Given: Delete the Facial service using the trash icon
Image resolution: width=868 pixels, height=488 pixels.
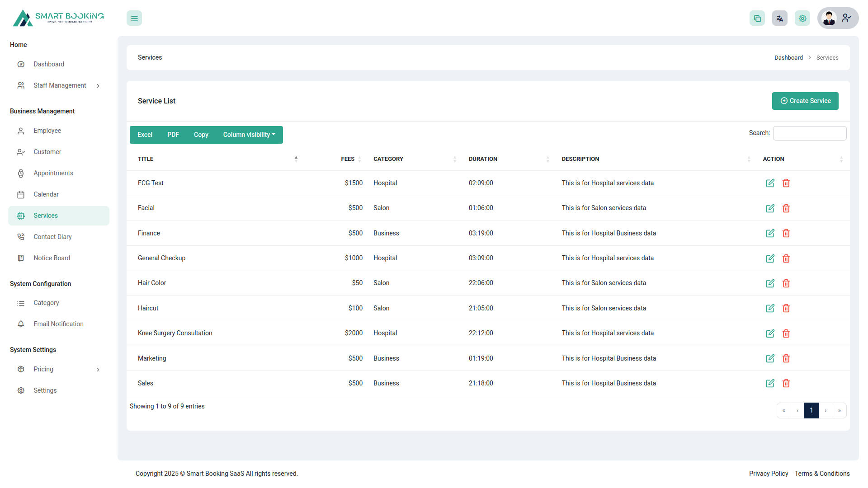Looking at the screenshot, I should tap(786, 208).
